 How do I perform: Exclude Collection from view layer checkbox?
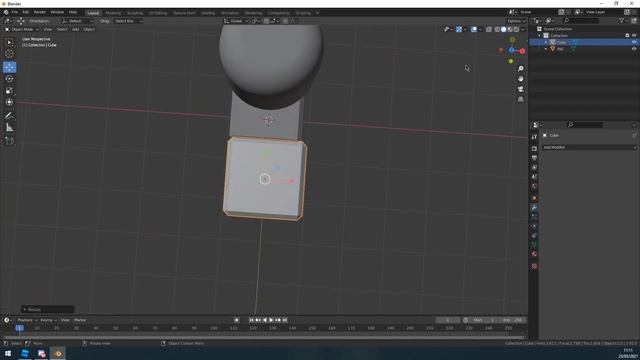[x=627, y=36]
